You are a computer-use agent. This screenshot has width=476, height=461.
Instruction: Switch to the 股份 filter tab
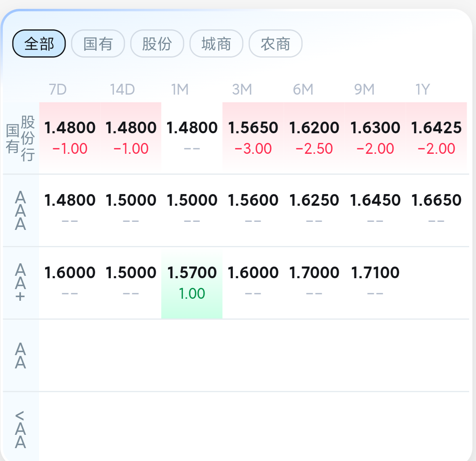coord(157,43)
